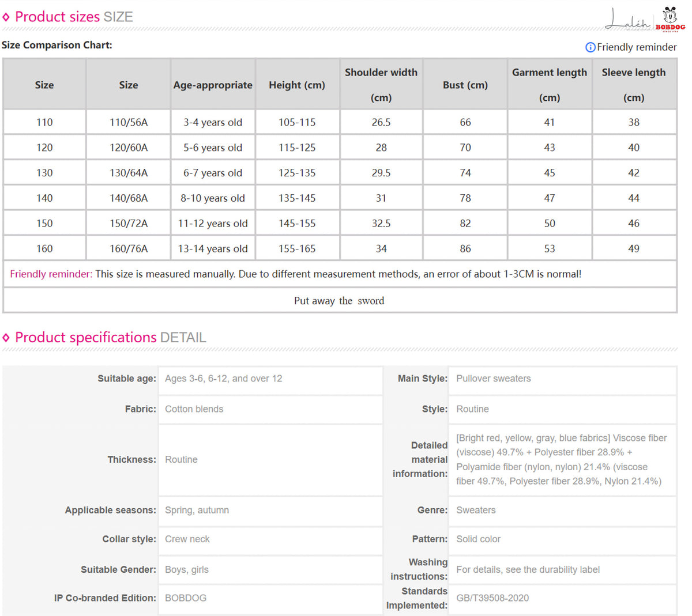Viewport: 692px width, 616px height.
Task: Select the height range 105-115
Action: 297,122
